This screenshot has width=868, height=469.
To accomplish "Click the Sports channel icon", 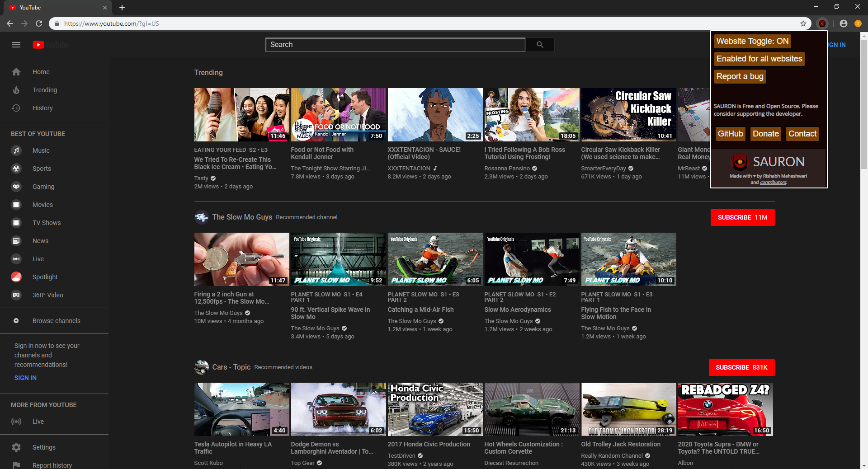I will (16, 169).
